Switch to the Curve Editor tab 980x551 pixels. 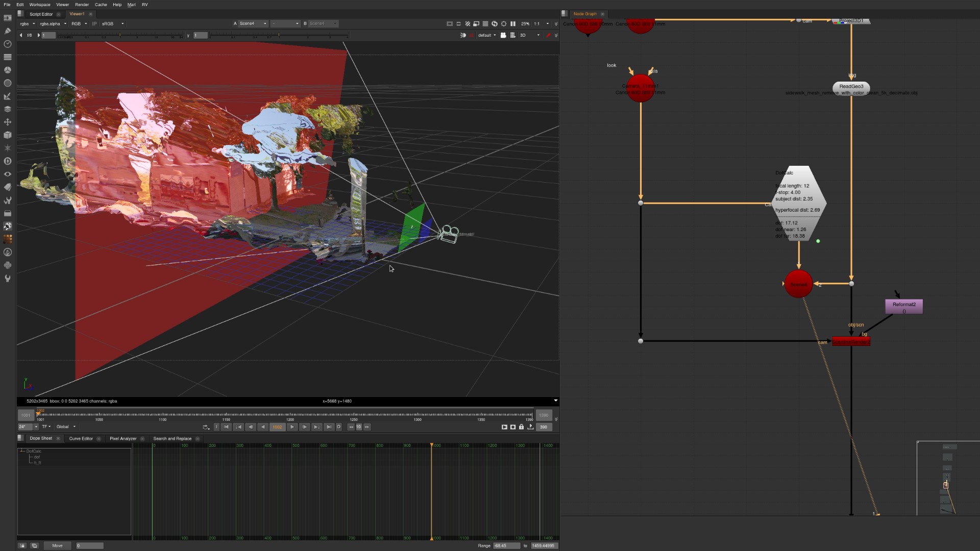coord(81,438)
